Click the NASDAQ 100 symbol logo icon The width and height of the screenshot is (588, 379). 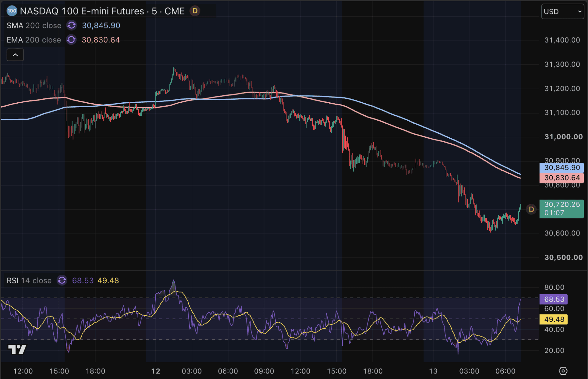pyautogui.click(x=12, y=11)
